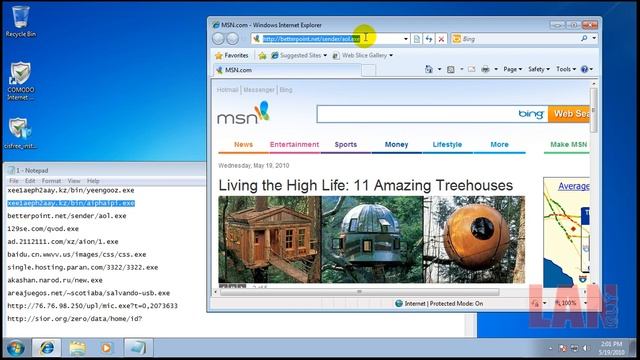Open the Bing link beside Messenger

click(x=286, y=90)
